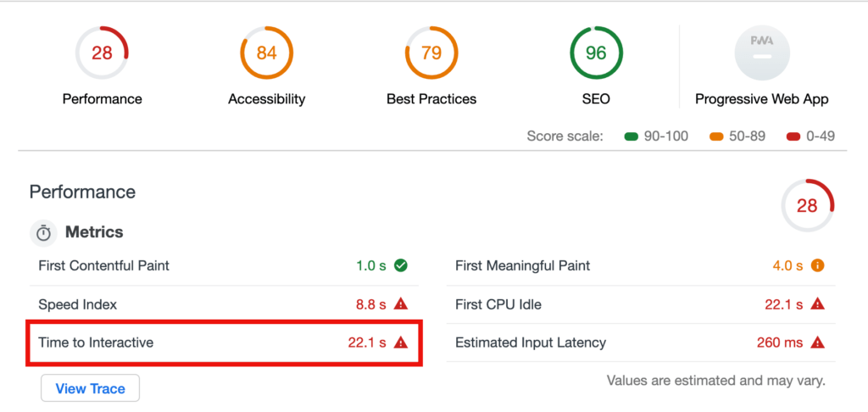Jump to the Progressive Web App section label
The width and height of the screenshot is (868, 412).
[762, 99]
